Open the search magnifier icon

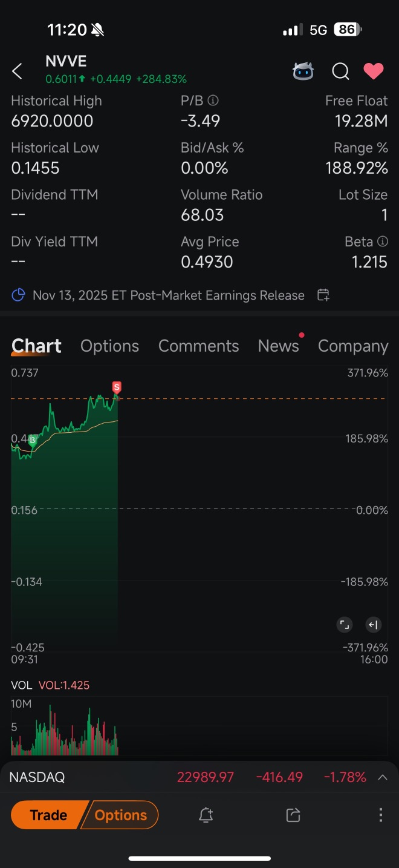point(340,71)
